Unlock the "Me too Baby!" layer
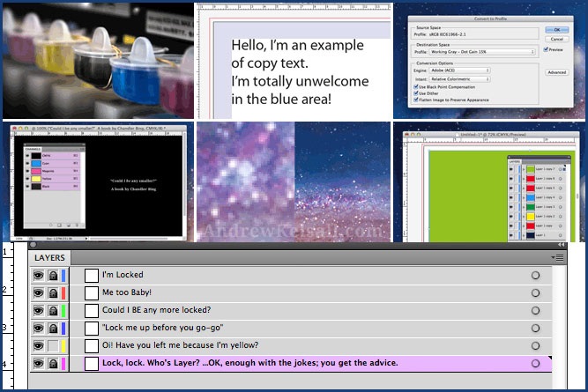The image size is (588, 392). 53,293
